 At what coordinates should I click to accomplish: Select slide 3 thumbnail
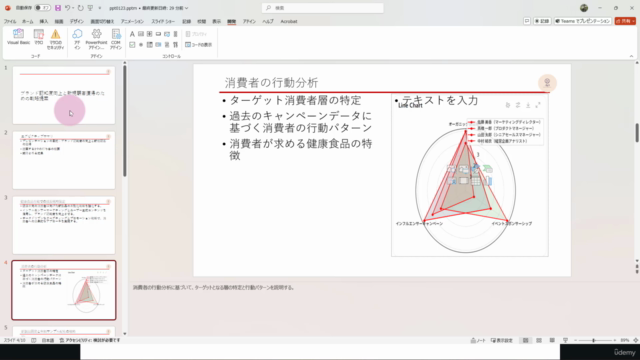(x=64, y=225)
